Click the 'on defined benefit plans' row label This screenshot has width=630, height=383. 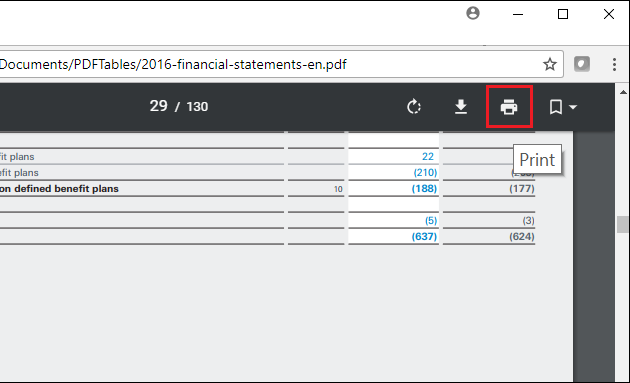click(59, 188)
